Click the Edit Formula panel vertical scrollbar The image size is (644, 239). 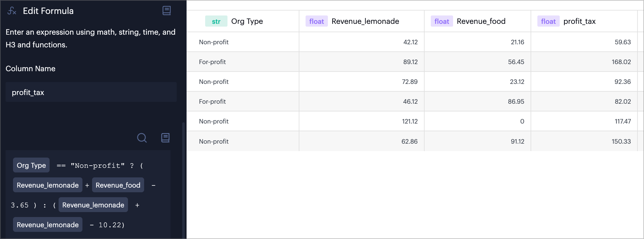183,180
